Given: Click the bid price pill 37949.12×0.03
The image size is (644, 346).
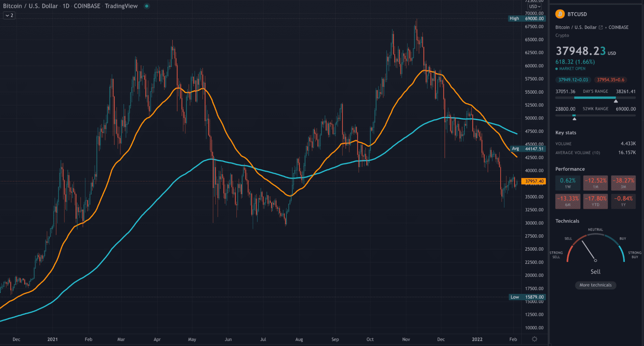Looking at the screenshot, I should click(x=573, y=80).
